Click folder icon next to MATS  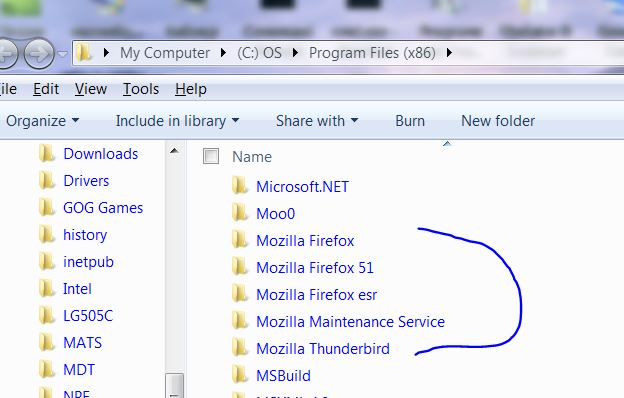tap(47, 342)
